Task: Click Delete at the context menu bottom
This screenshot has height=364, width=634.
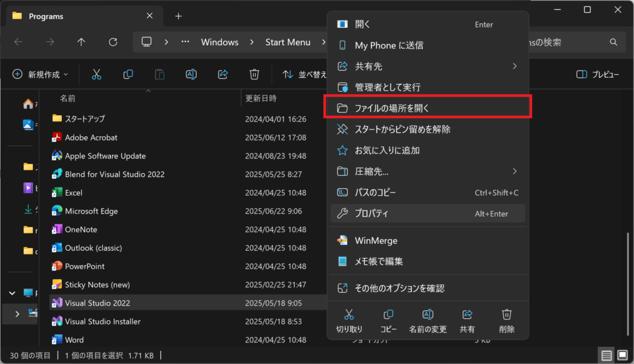Action: pyautogui.click(x=506, y=321)
